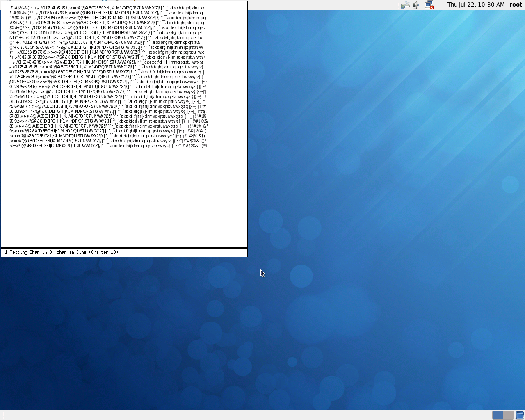The image size is (525, 420).
Task: Click the empty window list in bottom panel
Action: pyautogui.click(x=246, y=415)
